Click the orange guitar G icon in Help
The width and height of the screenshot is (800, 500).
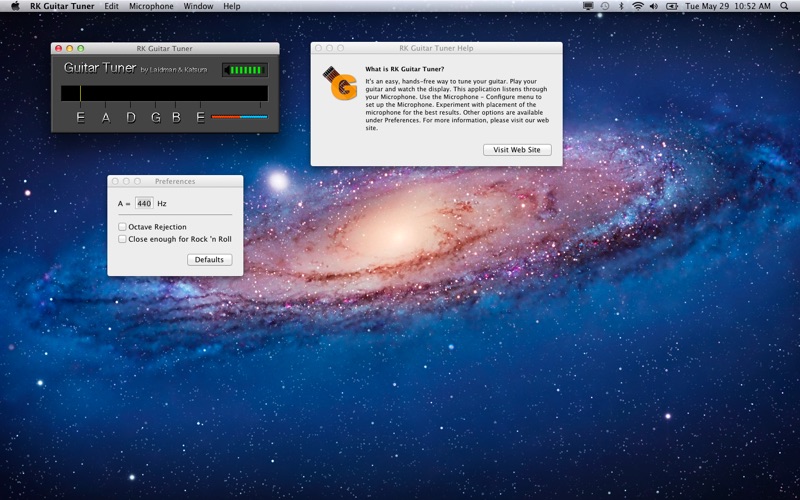click(x=340, y=83)
